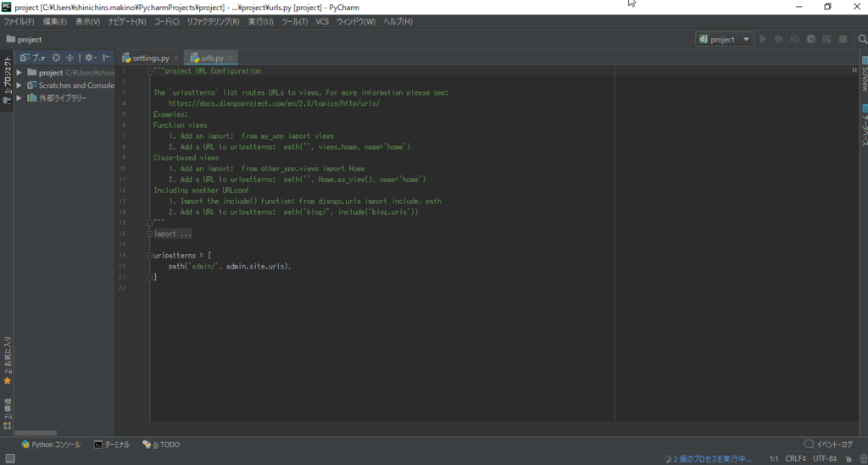Open the TODO tool window
Image resolution: width=868 pixels, height=465 pixels.
tap(162, 445)
